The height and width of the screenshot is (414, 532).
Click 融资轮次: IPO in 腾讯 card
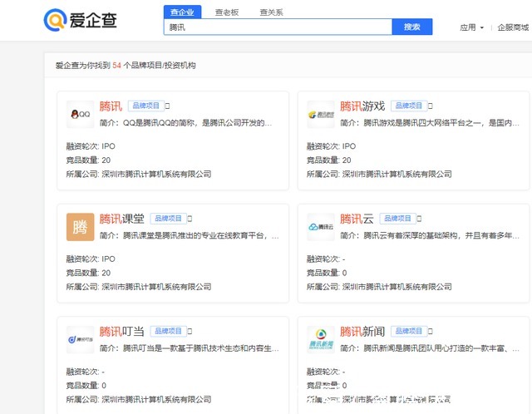coord(91,146)
